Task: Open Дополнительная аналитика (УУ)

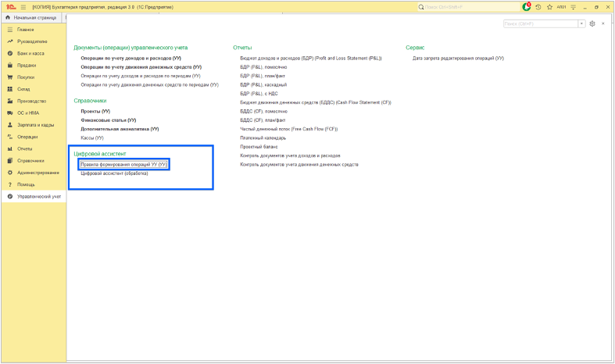Action: pyautogui.click(x=120, y=129)
